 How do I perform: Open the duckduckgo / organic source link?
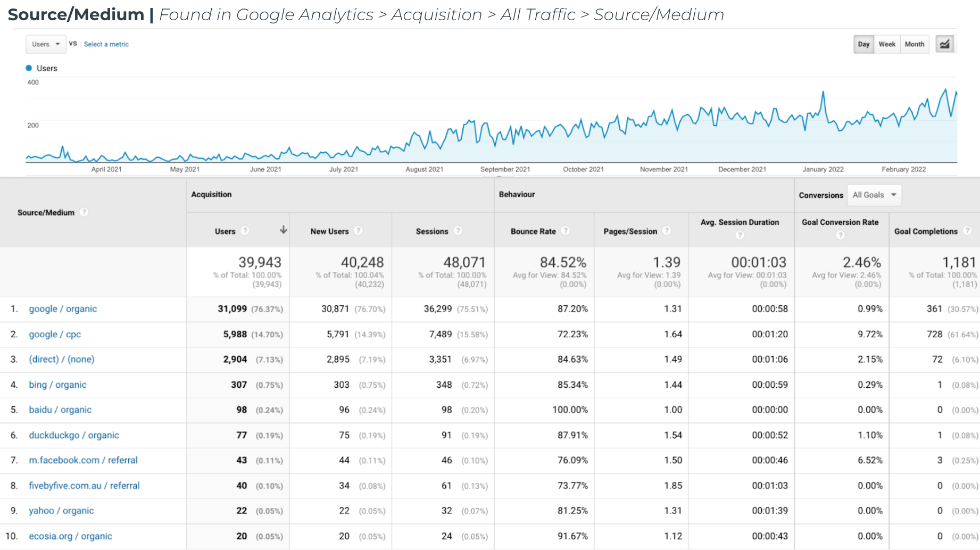[x=74, y=435]
